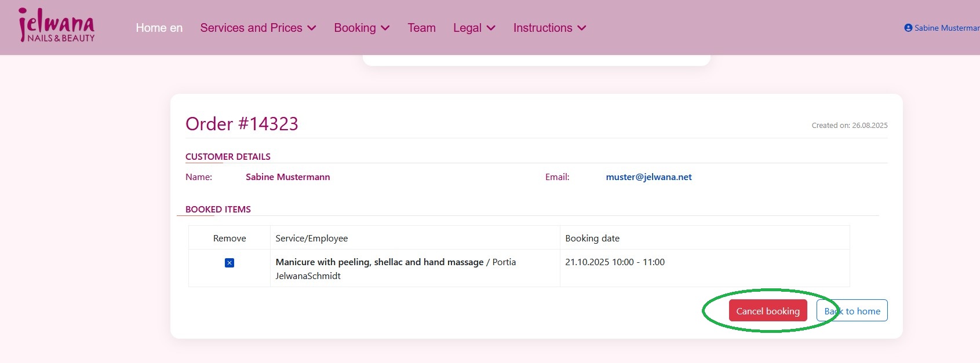Open the Sabine Mustermann account link in header
Screen dimensions: 980x363
point(946,28)
